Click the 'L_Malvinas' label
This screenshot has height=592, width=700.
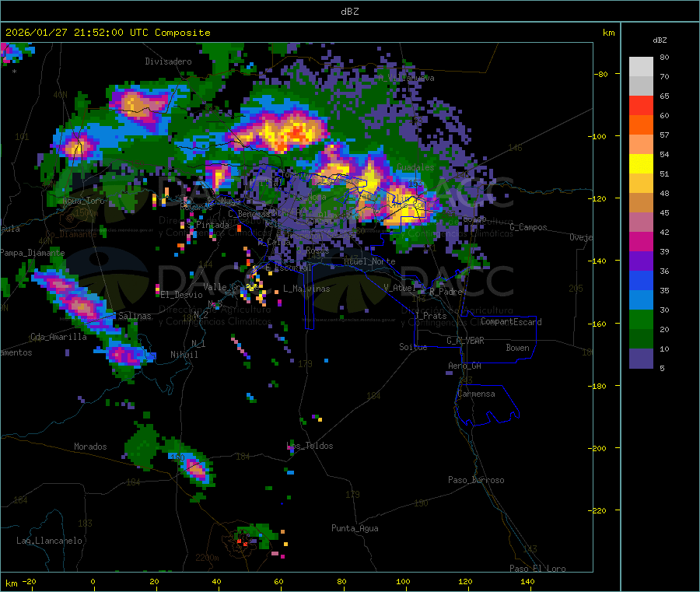(x=306, y=289)
